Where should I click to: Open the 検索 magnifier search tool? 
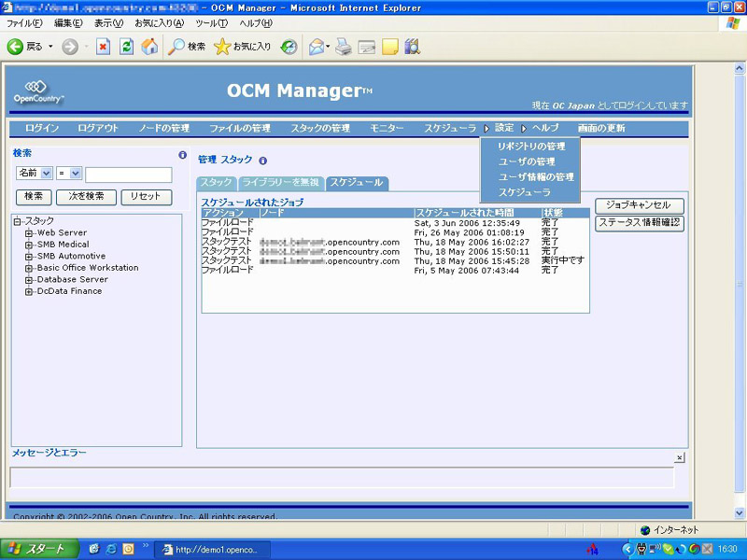point(187,47)
